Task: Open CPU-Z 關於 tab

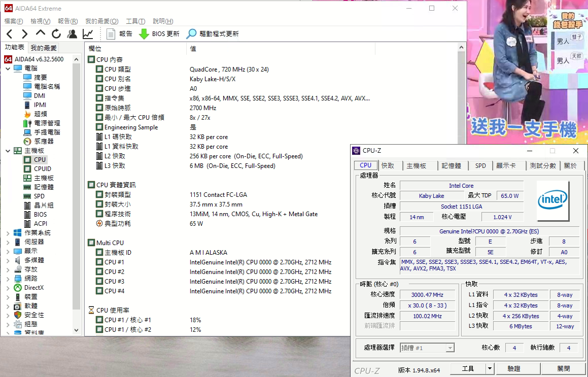Action: point(570,165)
